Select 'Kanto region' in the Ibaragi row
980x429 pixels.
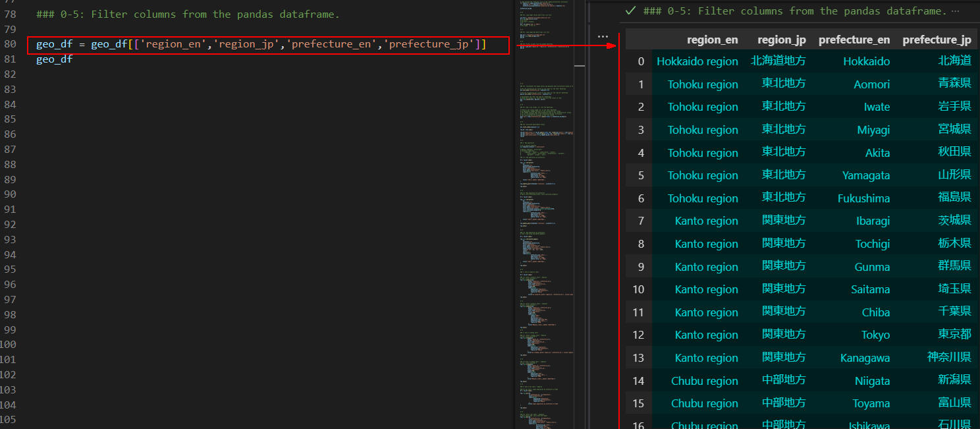707,221
